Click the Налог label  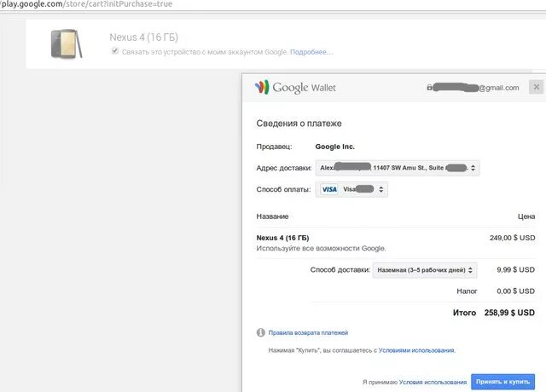click(467, 291)
